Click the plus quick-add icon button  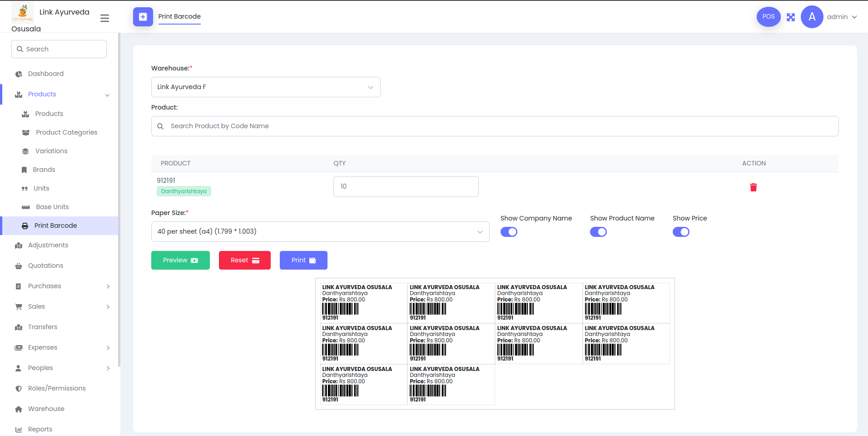(143, 17)
